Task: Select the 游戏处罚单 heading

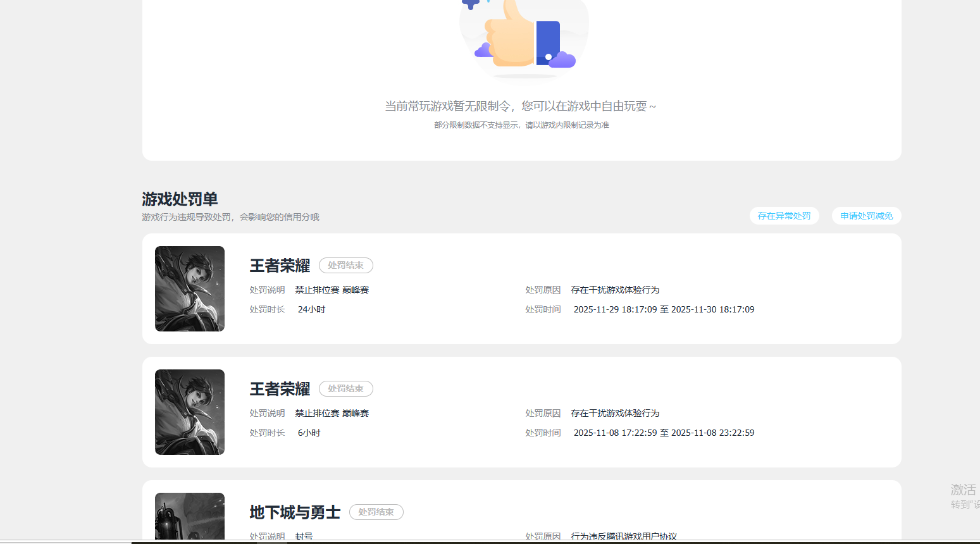Action: click(x=180, y=199)
